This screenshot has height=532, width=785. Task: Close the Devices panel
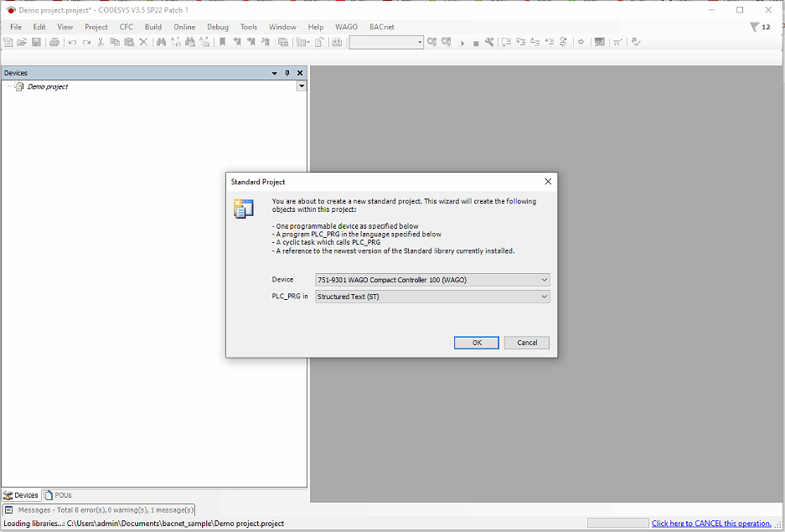(300, 73)
